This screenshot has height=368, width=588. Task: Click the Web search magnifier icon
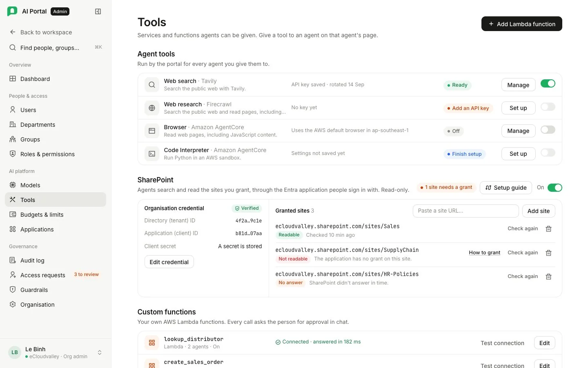tap(152, 85)
